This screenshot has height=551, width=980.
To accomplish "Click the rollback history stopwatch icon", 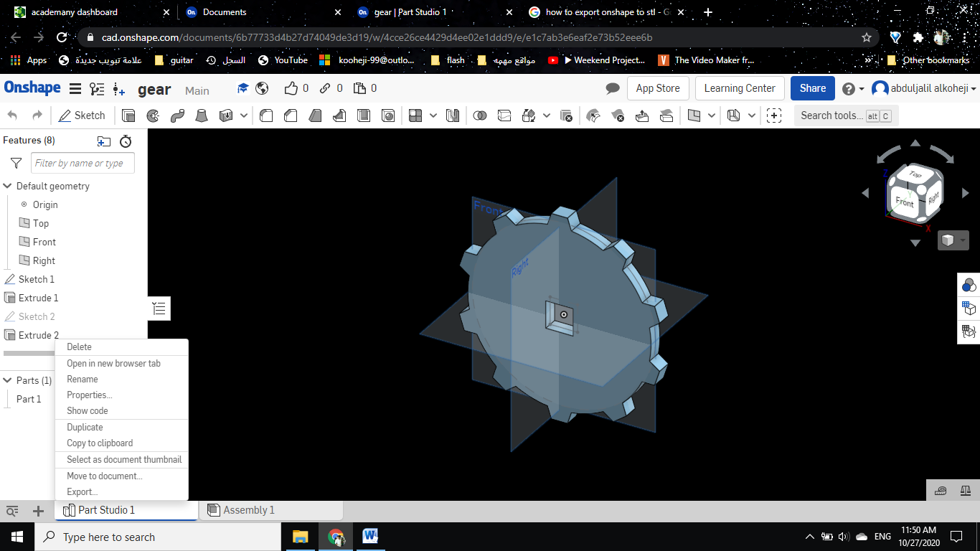I will click(x=126, y=141).
